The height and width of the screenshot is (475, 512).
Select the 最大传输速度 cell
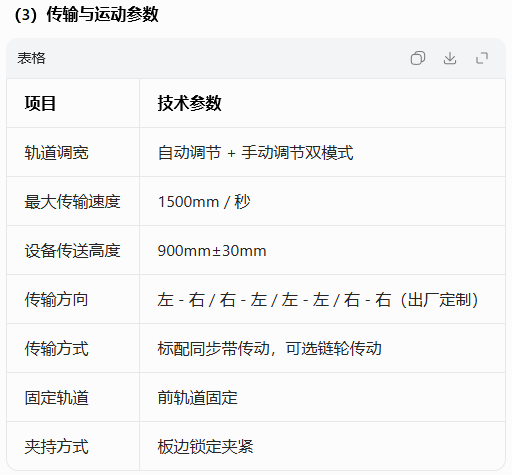coord(72,202)
